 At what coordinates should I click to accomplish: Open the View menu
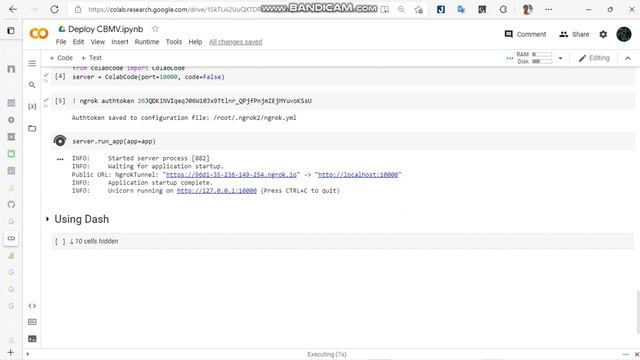click(x=98, y=42)
